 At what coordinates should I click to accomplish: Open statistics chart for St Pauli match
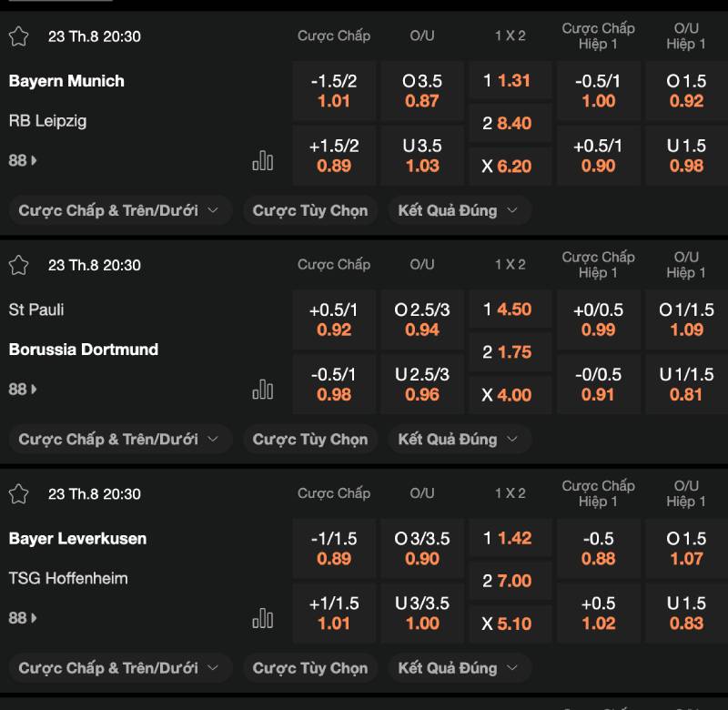pos(262,390)
